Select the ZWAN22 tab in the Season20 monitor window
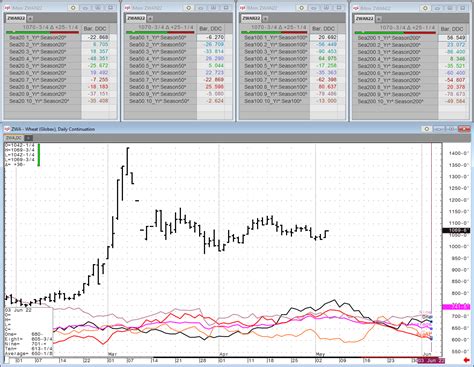 point(16,18)
